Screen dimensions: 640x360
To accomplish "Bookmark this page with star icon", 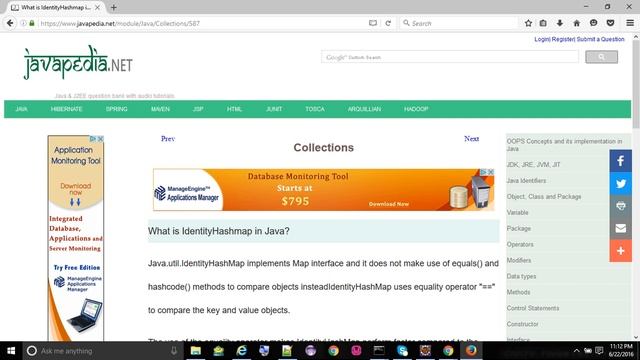I will tap(528, 23).
